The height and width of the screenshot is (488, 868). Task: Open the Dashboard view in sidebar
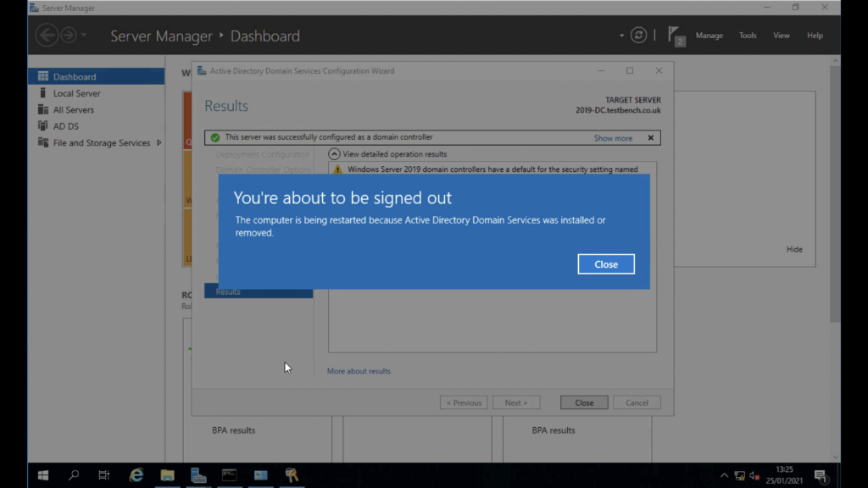[97, 76]
